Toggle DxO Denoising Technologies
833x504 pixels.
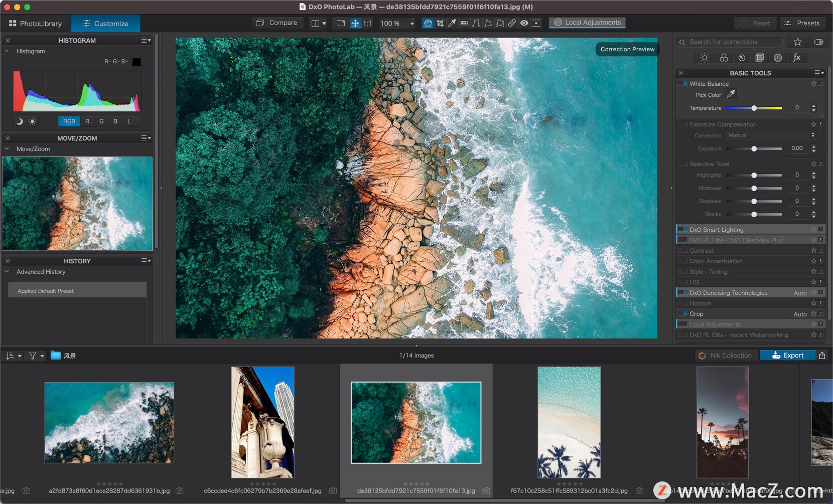click(683, 292)
